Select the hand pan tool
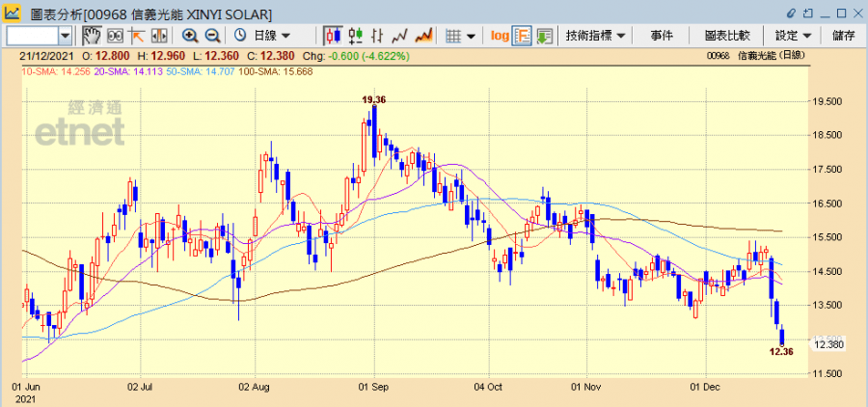The image size is (868, 407). [92, 36]
